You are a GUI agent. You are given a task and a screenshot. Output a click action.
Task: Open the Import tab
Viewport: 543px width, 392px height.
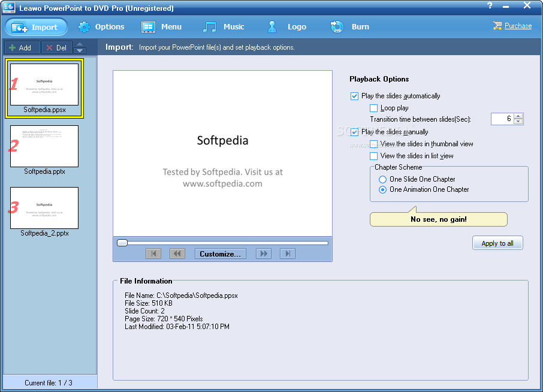[x=37, y=27]
